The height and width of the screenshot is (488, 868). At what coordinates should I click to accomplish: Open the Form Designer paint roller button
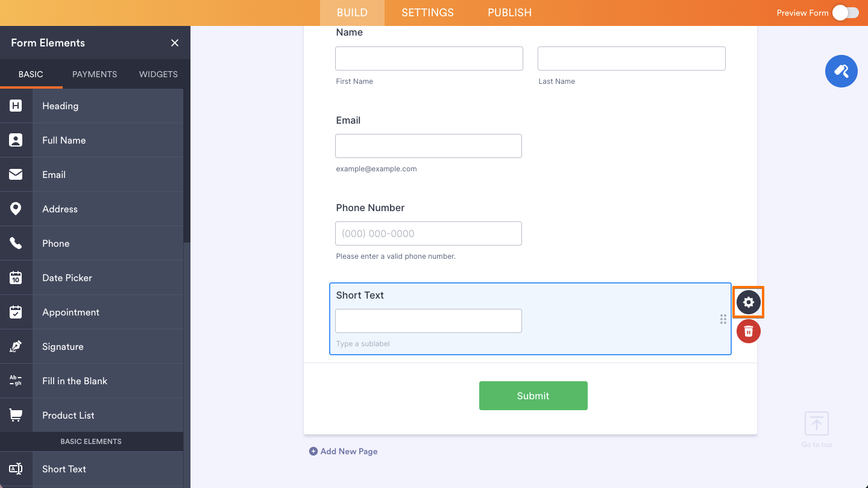click(x=841, y=71)
